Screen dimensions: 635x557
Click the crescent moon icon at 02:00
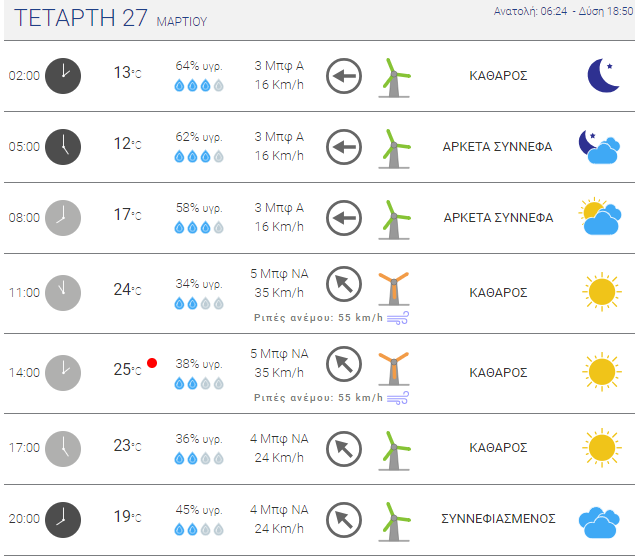(x=602, y=75)
